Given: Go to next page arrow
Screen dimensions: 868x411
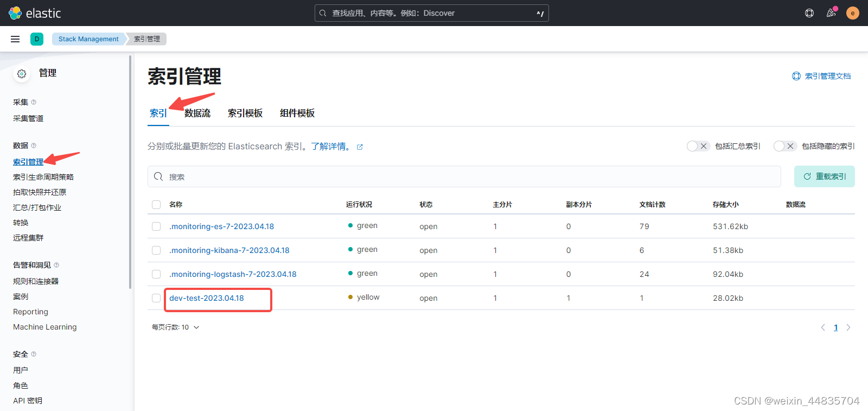Looking at the screenshot, I should [848, 327].
